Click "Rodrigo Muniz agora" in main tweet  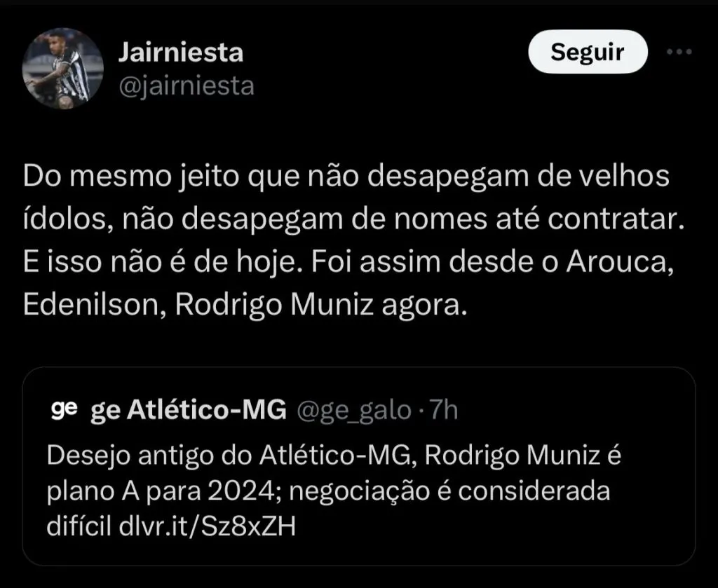(320, 308)
